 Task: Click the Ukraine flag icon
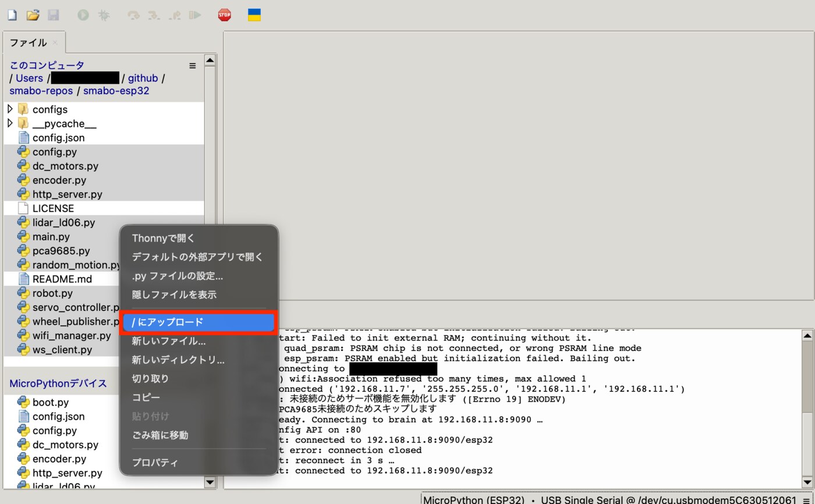pyautogui.click(x=254, y=15)
